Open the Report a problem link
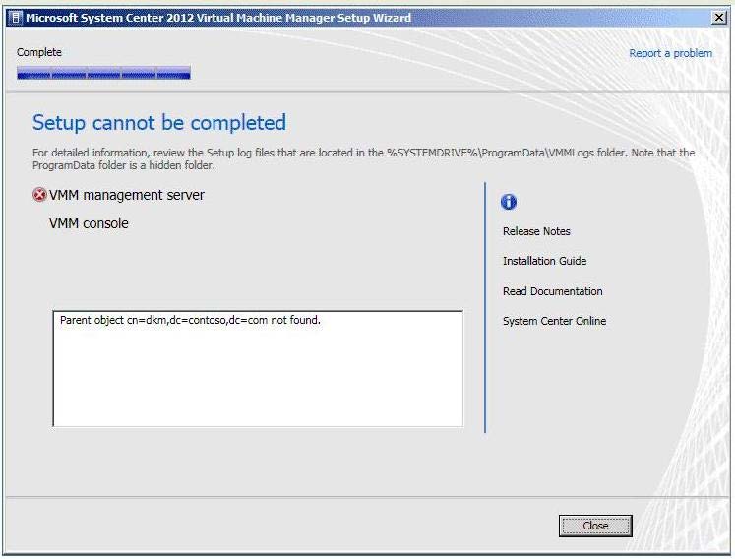The height and width of the screenshot is (560, 735). pos(670,53)
